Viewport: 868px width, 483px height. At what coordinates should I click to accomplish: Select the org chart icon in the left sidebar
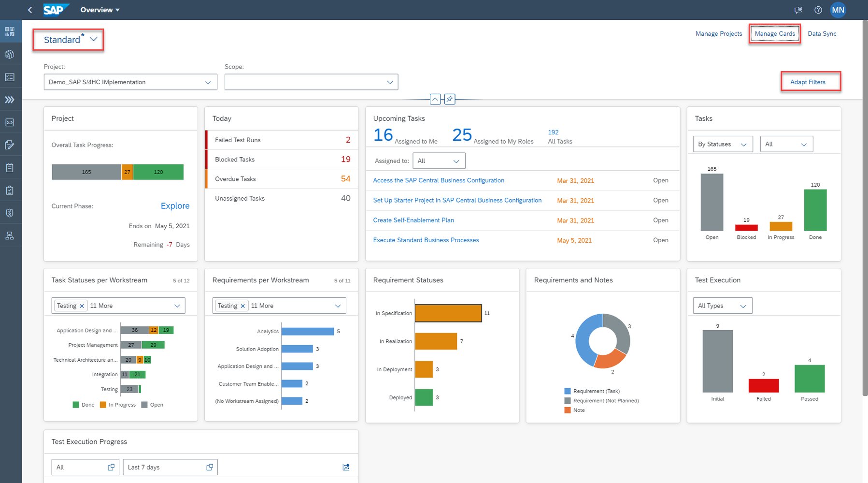(10, 235)
